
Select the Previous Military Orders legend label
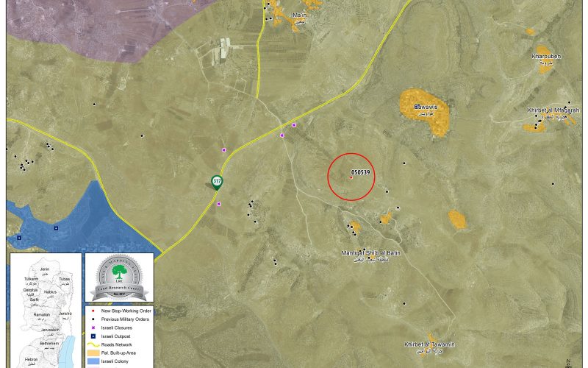[125, 319]
